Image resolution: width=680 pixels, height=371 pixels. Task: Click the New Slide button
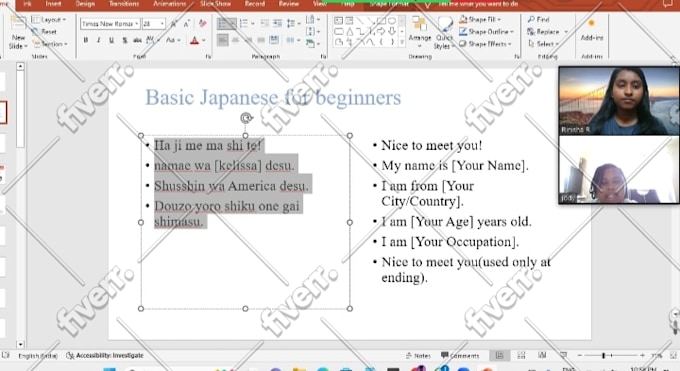pyautogui.click(x=18, y=33)
